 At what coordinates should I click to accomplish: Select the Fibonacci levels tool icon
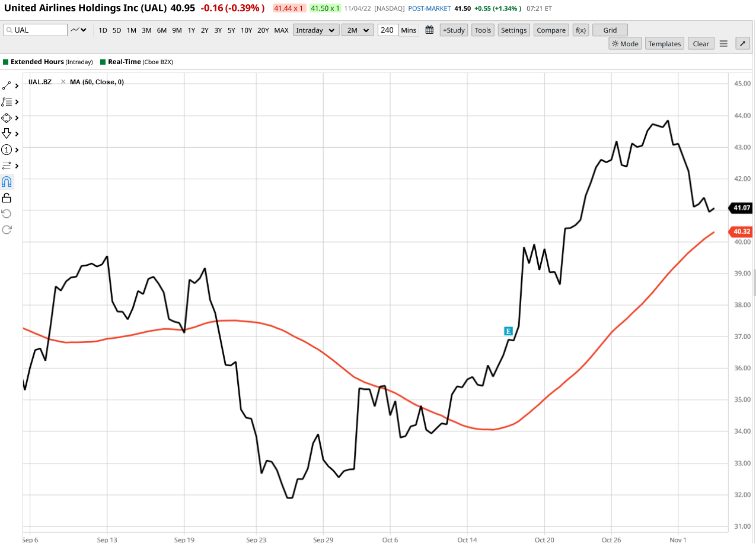coord(7,101)
